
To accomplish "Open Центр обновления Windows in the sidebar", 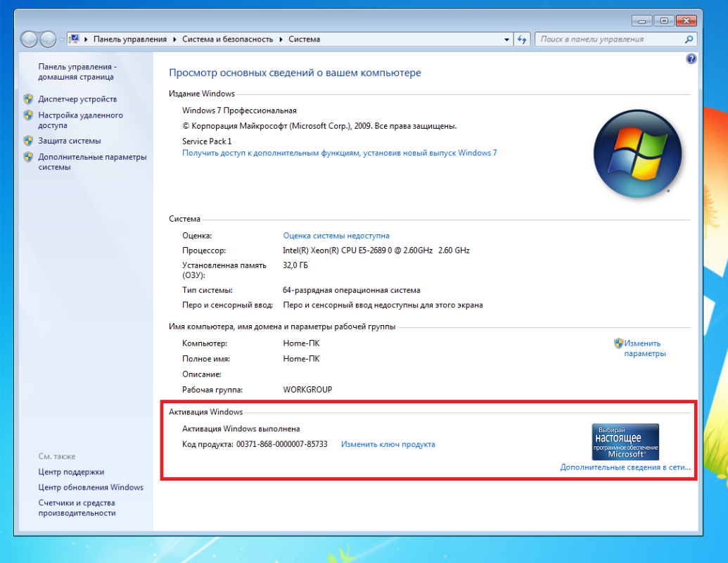I will 91,487.
